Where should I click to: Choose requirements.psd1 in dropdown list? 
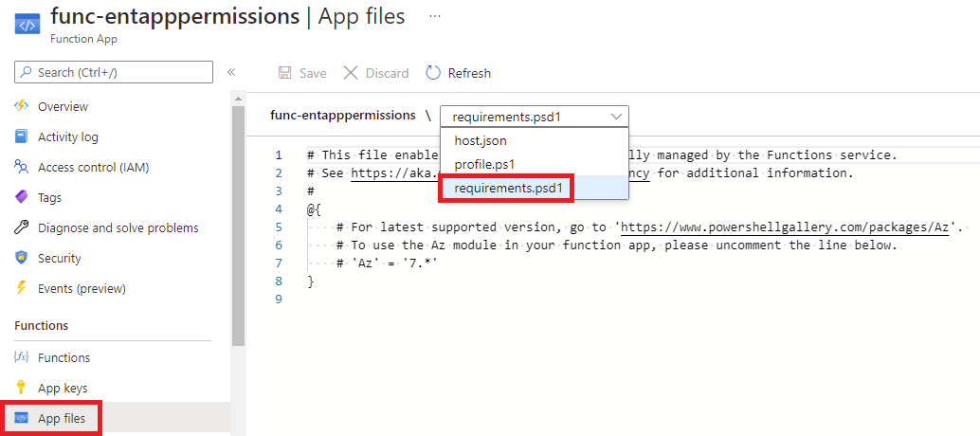pos(535,188)
